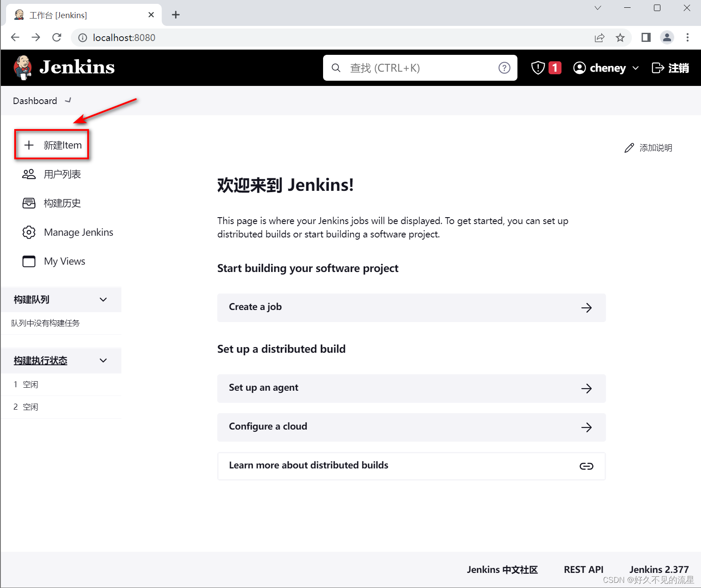Click the Dashboard breadcrumb link
Viewport: 701px width, 588px height.
point(35,101)
